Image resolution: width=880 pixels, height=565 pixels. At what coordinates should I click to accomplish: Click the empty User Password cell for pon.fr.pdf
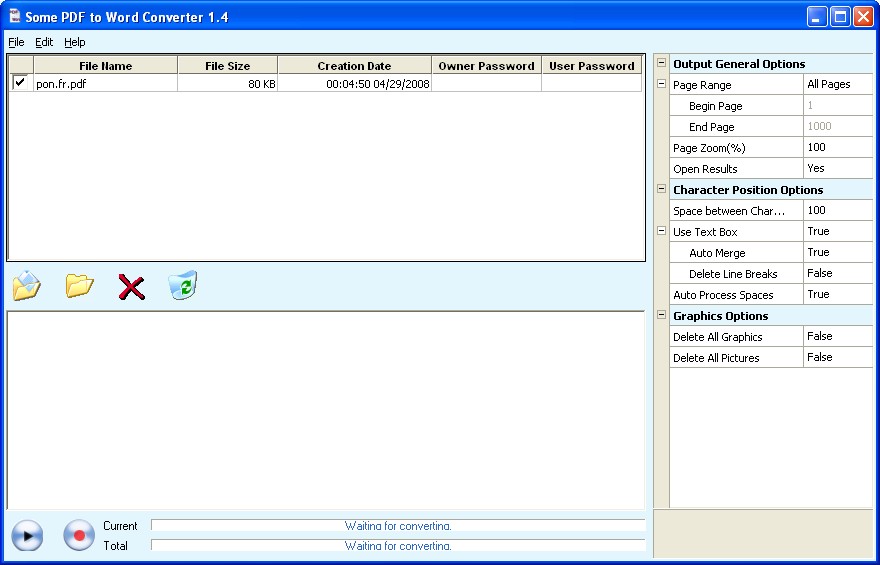click(x=592, y=84)
